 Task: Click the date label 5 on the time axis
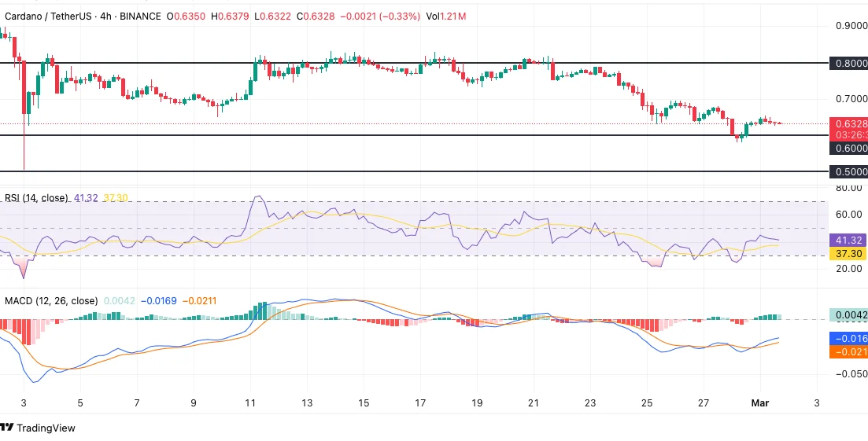pos(80,402)
